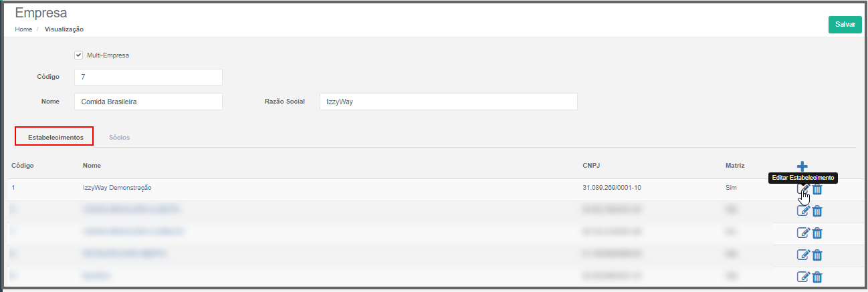
Task: Open the IzzyWay Demonstração name link
Action: [x=117, y=188]
